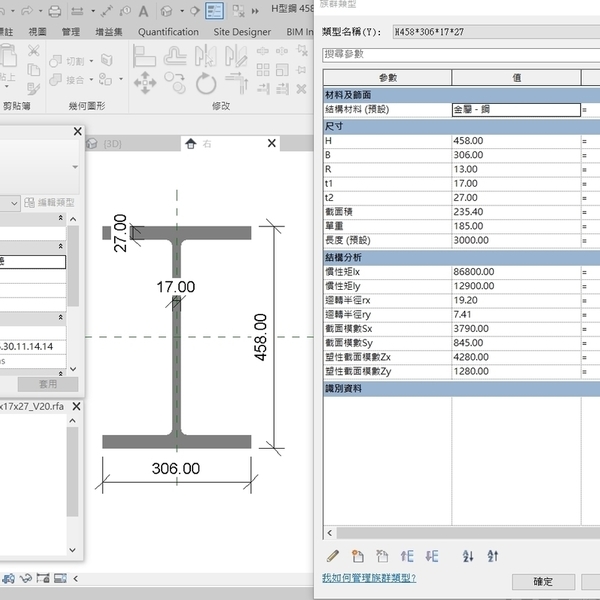600x600 pixels.
Task: Select the Rotate tool in modify panel
Action: (206, 83)
